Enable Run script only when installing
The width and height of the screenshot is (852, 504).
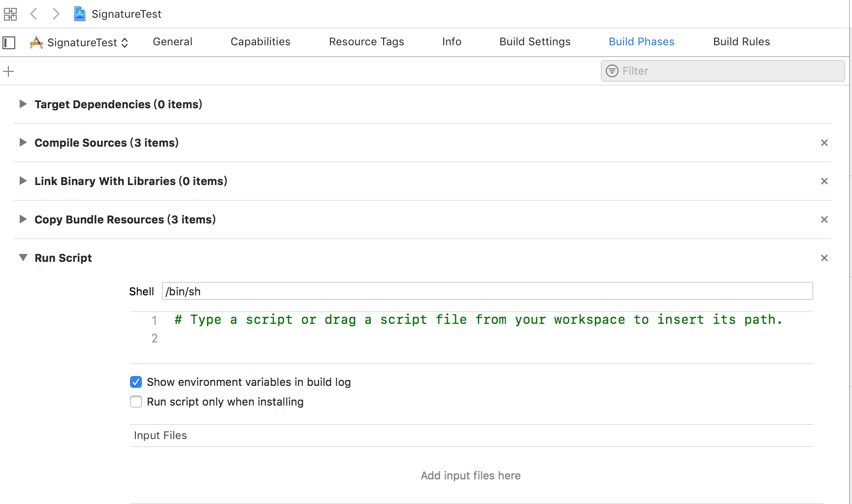coord(136,402)
